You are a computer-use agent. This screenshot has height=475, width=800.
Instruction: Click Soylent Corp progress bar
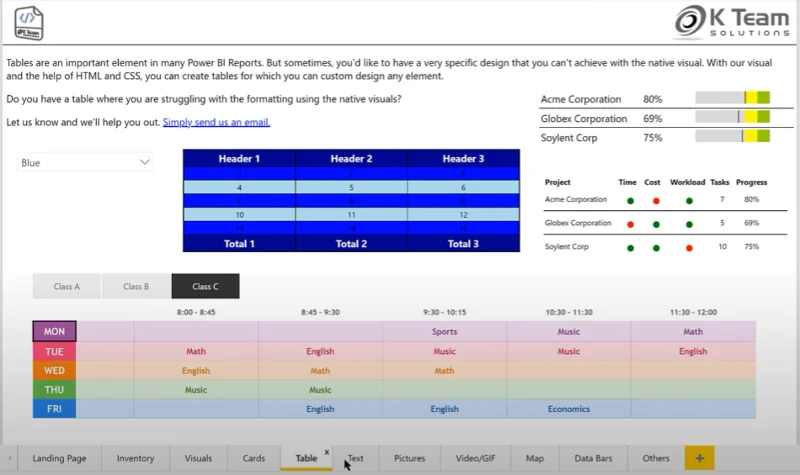click(x=733, y=136)
